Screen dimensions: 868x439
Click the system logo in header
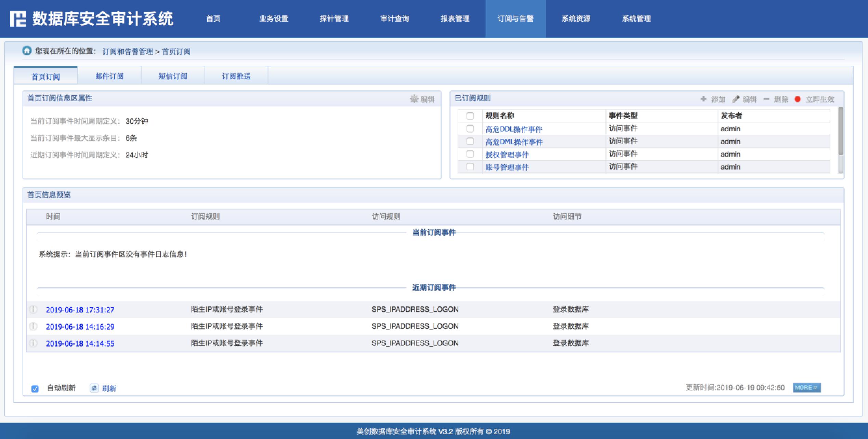coord(18,18)
